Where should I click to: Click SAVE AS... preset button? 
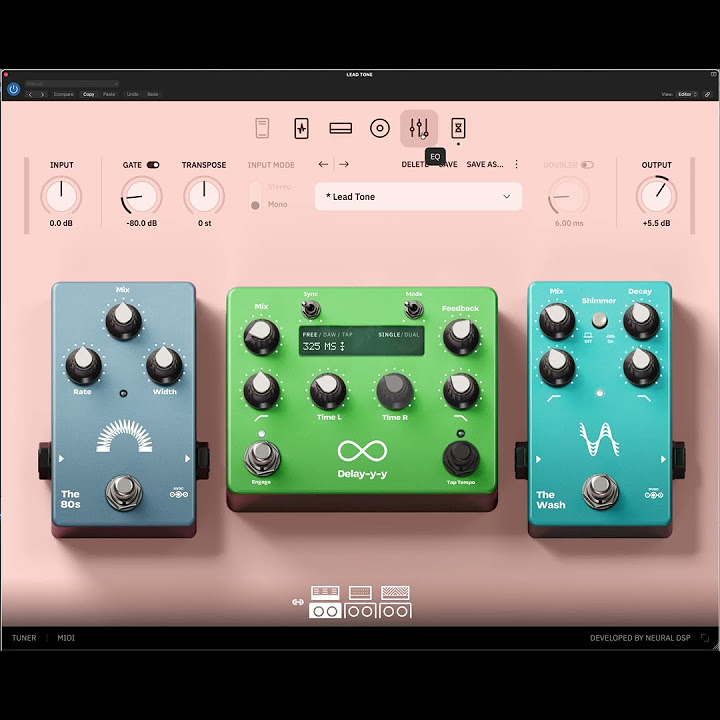(485, 164)
